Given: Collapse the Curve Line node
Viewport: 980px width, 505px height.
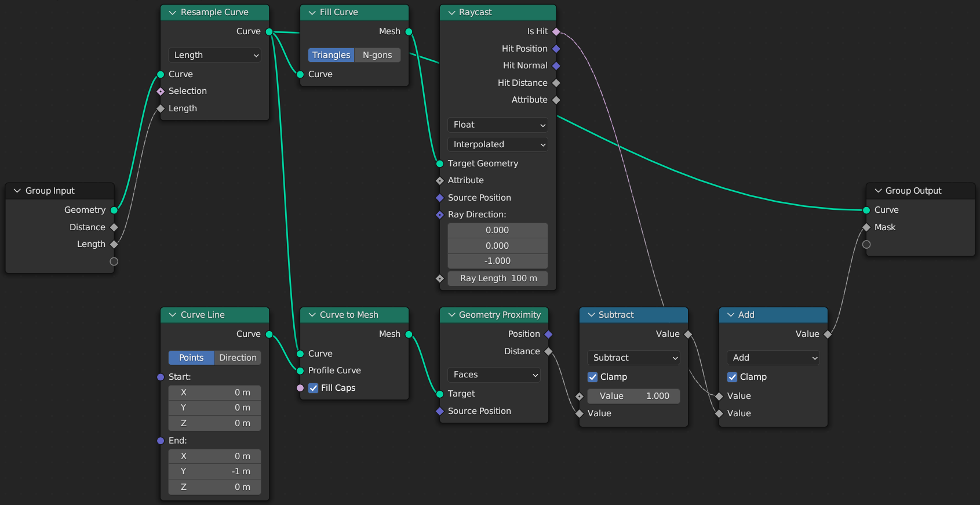Looking at the screenshot, I should click(172, 315).
